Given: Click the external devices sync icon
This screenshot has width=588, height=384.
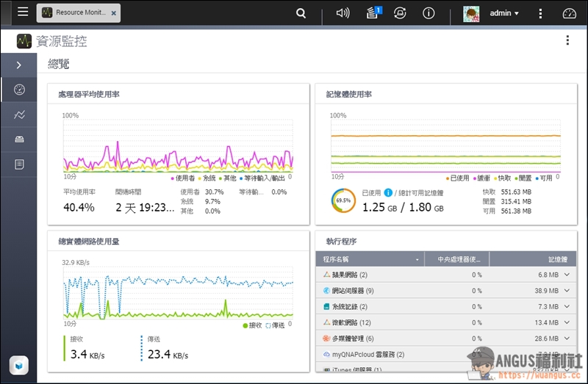Looking at the screenshot, I should (x=401, y=13).
